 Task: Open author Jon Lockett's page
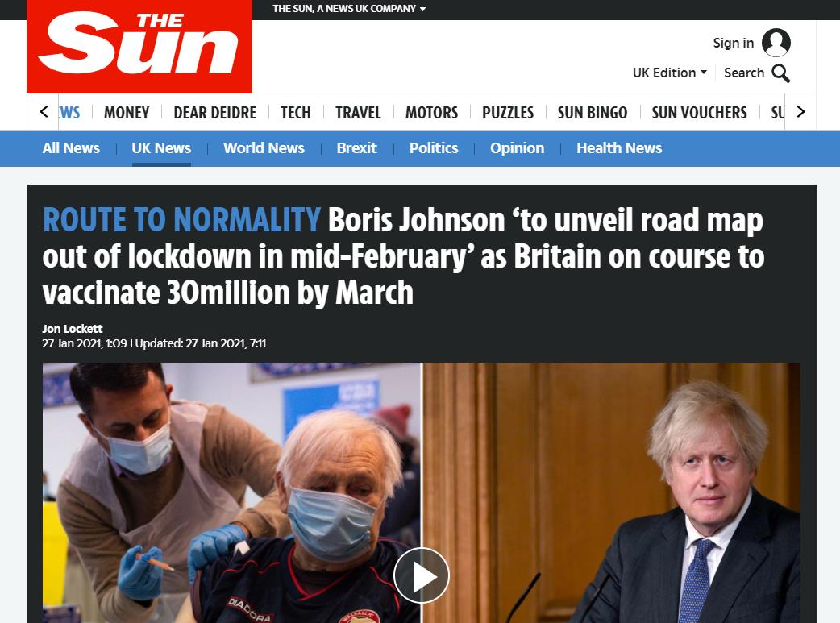[x=73, y=328]
